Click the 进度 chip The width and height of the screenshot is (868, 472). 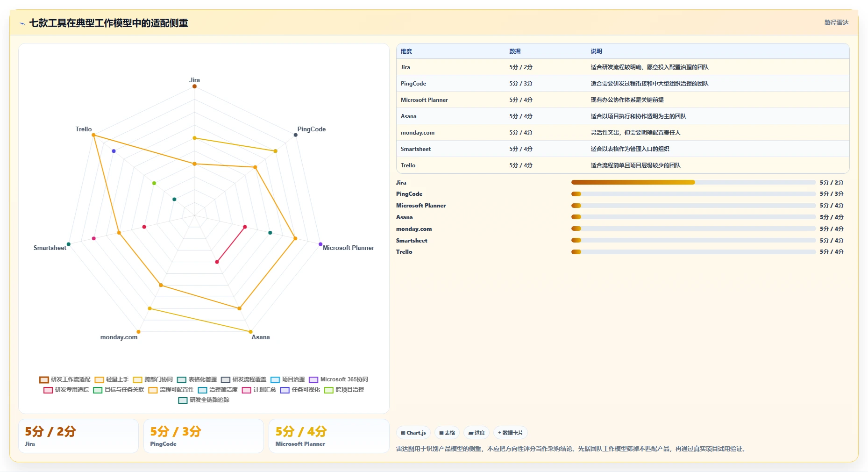(477, 433)
